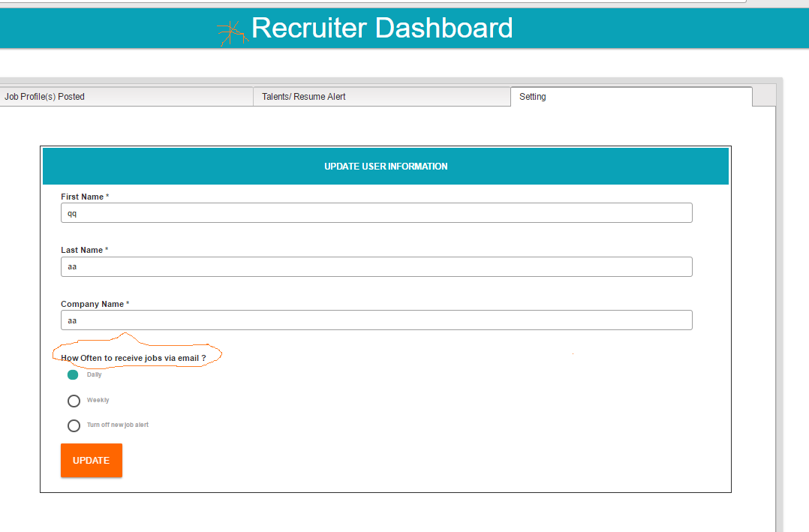Select the Daily email frequency option
This screenshot has width=809, height=532.
point(73,374)
